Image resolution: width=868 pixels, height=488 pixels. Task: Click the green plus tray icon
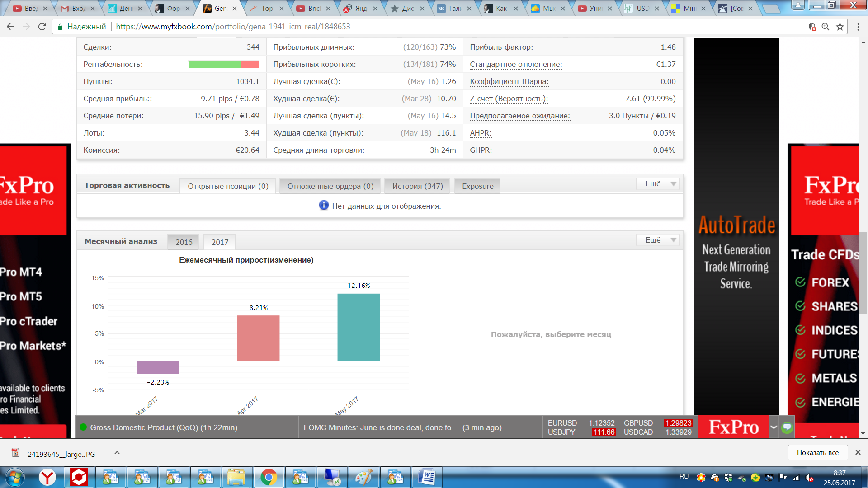click(755, 478)
